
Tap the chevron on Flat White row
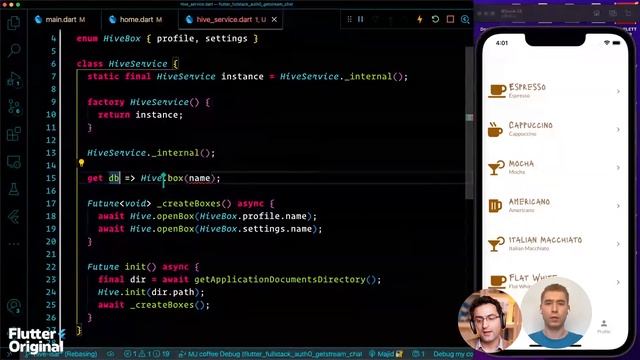click(618, 282)
